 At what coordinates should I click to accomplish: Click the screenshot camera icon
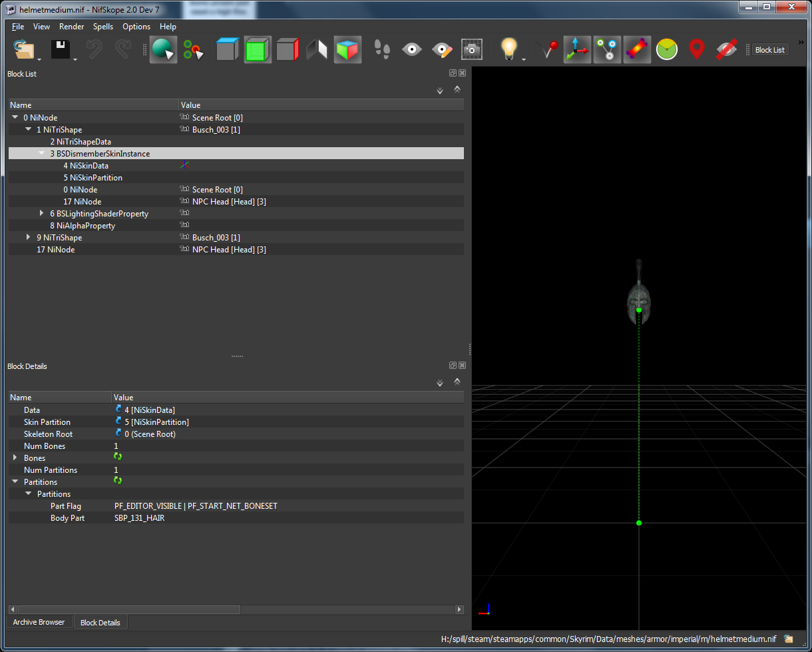click(x=472, y=49)
